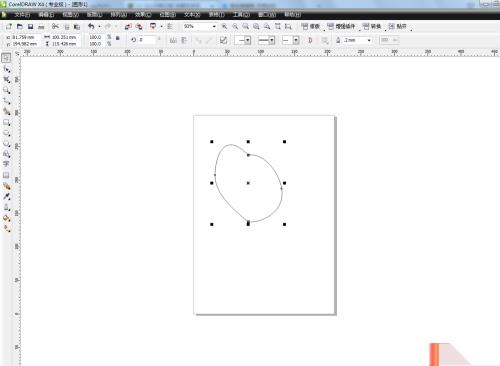Toggle the auto-close curve button

310,40
